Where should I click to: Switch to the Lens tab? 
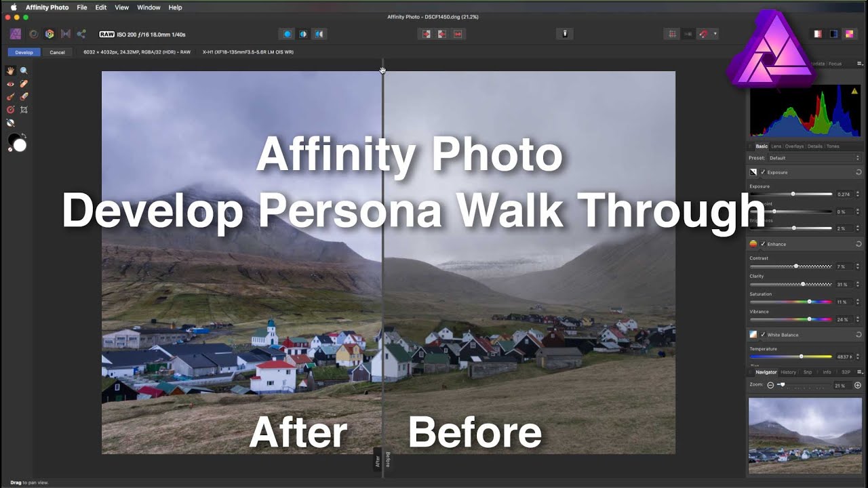click(x=776, y=146)
